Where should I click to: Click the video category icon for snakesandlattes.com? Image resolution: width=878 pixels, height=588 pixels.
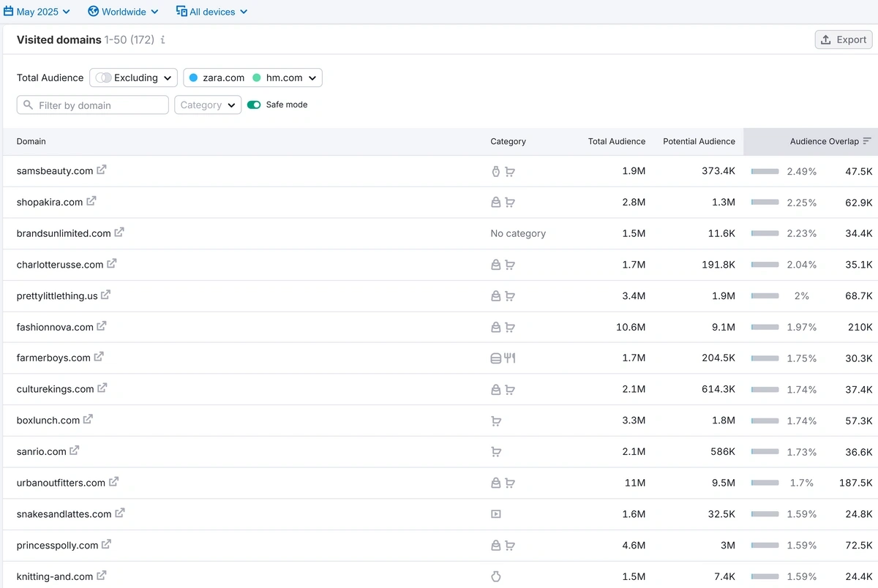coord(496,514)
